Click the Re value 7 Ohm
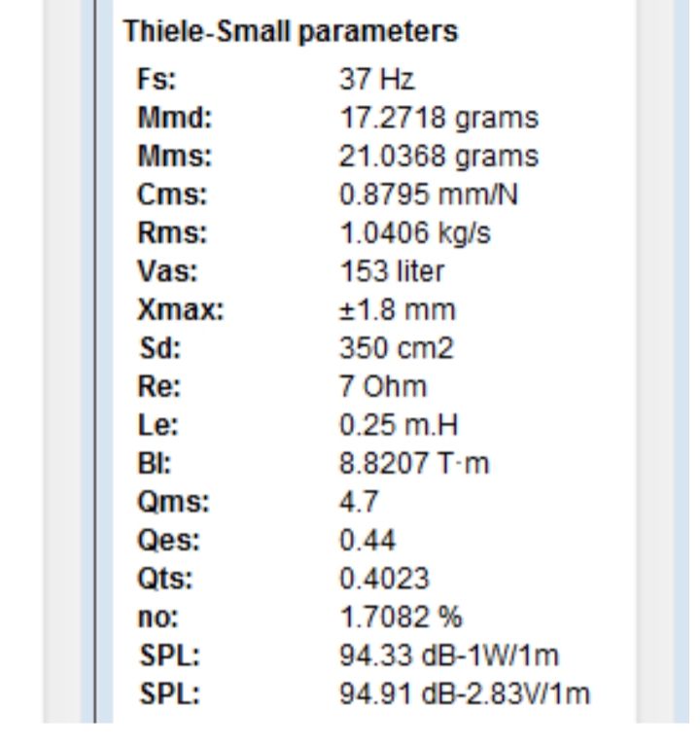 pyautogui.click(x=383, y=387)
